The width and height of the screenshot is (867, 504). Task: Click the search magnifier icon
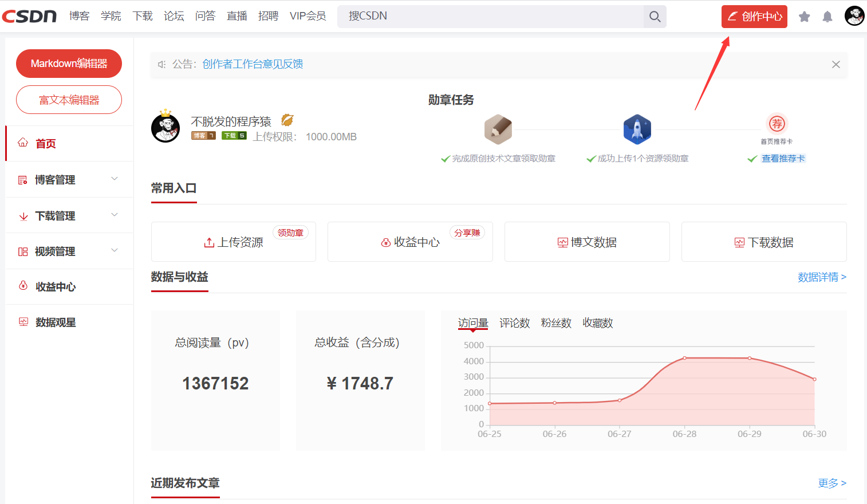[x=655, y=17]
